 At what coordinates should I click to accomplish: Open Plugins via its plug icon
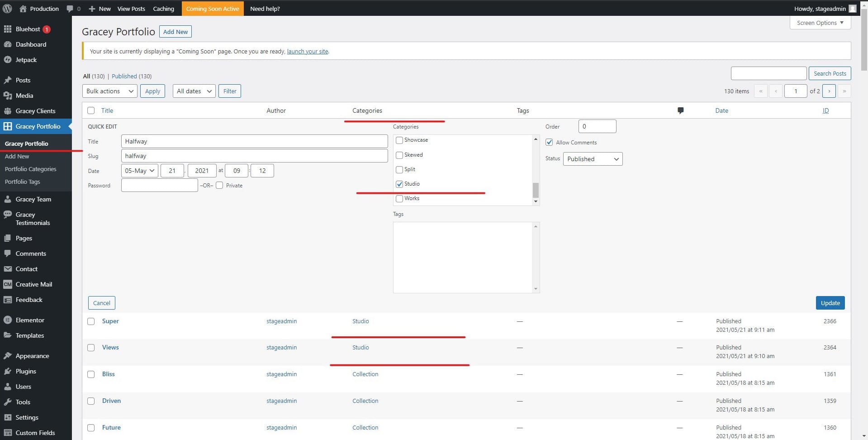[8, 371]
